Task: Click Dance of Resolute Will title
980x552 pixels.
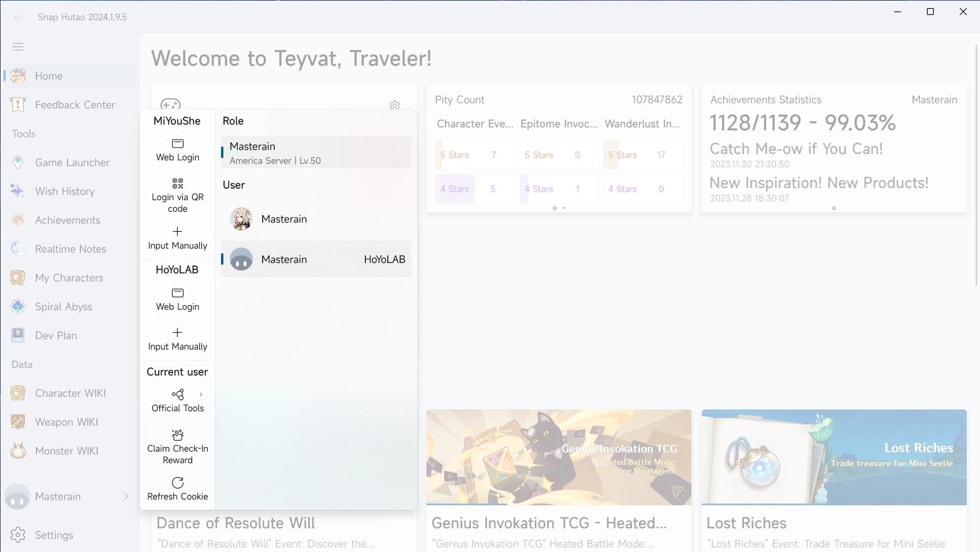Action: (x=236, y=523)
